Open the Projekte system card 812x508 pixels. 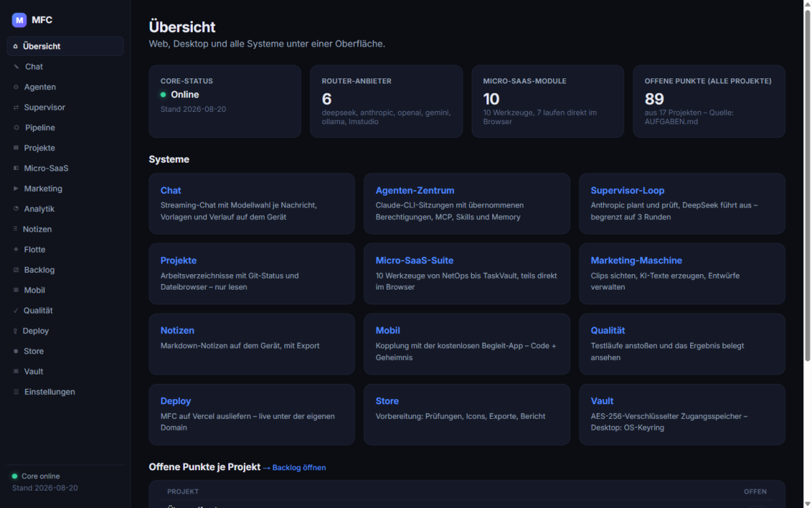252,274
